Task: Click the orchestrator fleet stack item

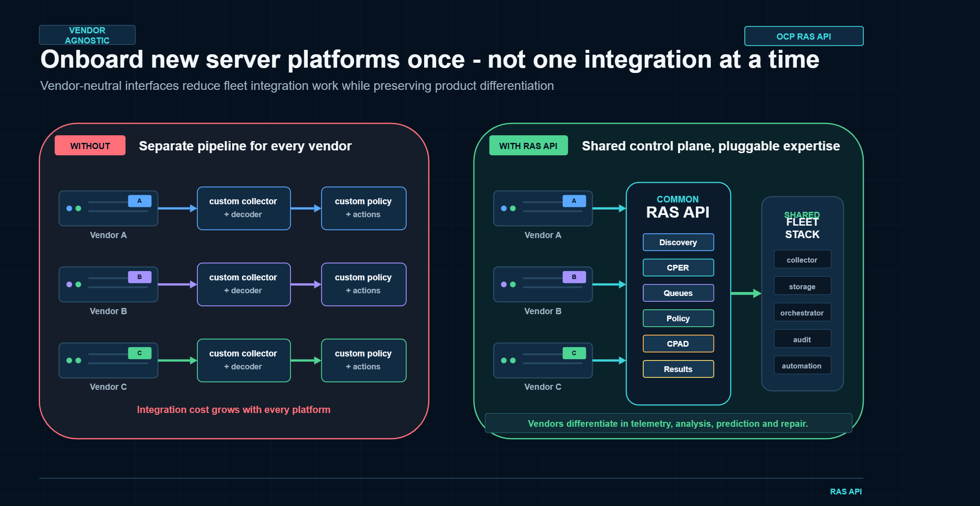Action: pyautogui.click(x=802, y=312)
